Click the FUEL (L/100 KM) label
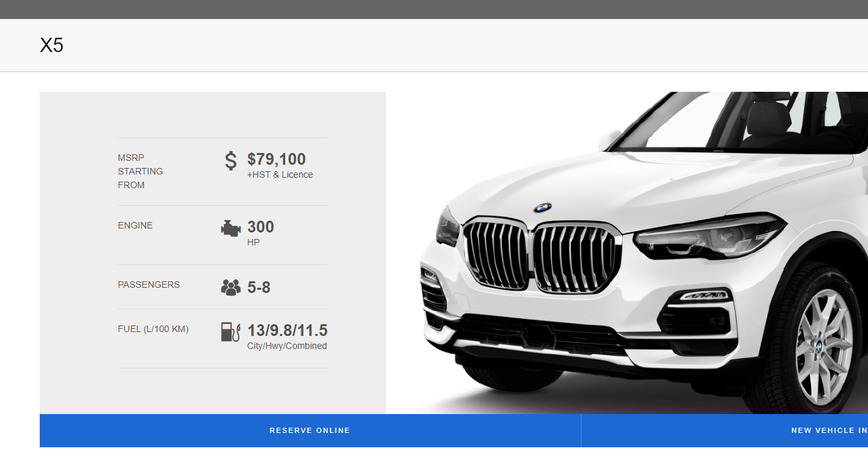The image size is (868, 459). coord(153,329)
